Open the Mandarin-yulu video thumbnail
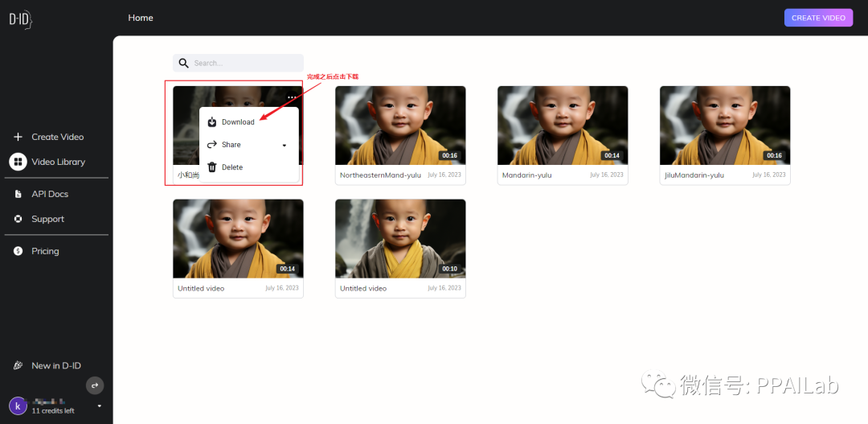 click(x=563, y=126)
